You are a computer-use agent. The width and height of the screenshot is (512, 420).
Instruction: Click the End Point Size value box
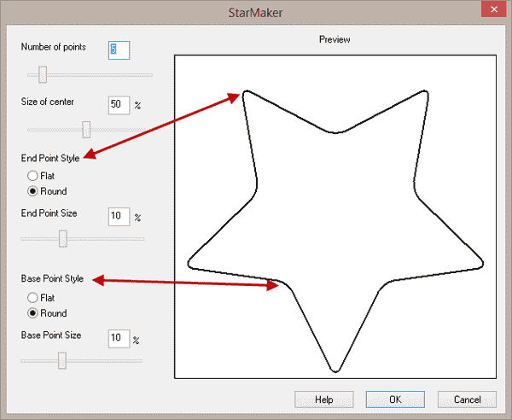click(x=119, y=217)
